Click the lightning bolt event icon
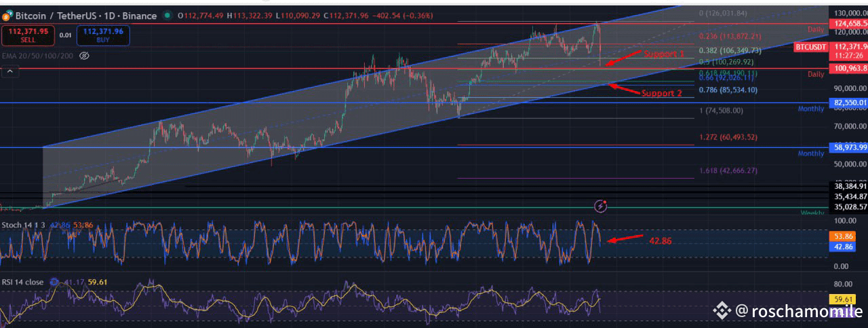Screen dimensions: 868x328 pyautogui.click(x=600, y=205)
